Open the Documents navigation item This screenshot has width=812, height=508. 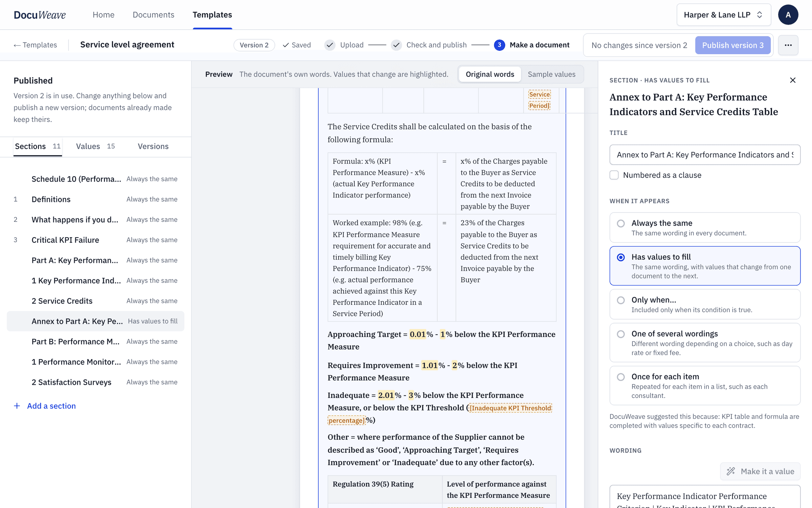point(153,15)
